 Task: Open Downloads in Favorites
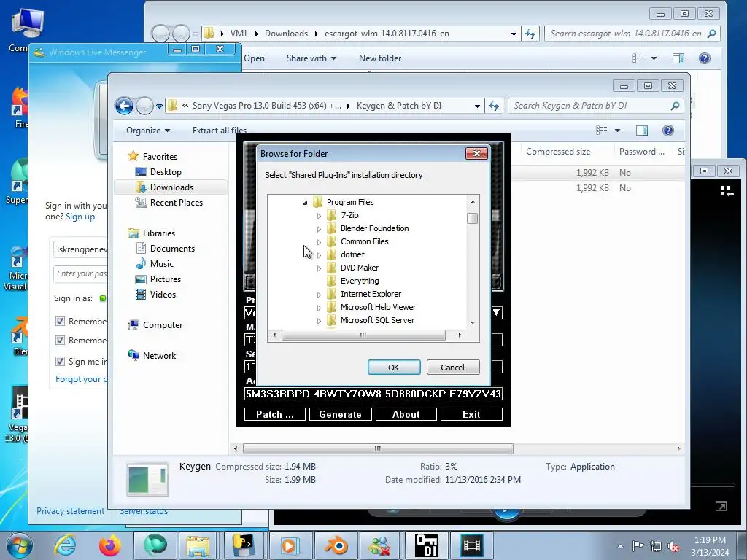click(x=171, y=187)
